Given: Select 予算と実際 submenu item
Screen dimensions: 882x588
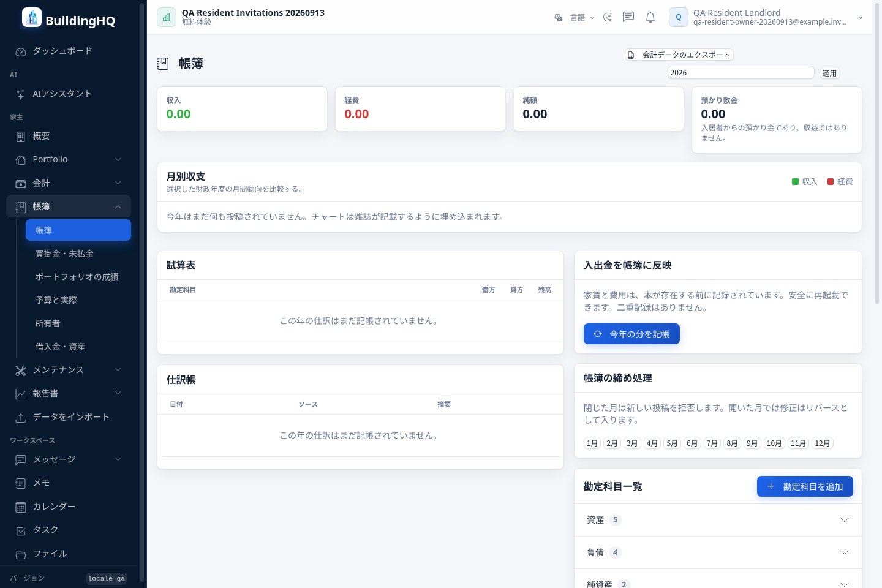Looking at the screenshot, I should 78,300.
